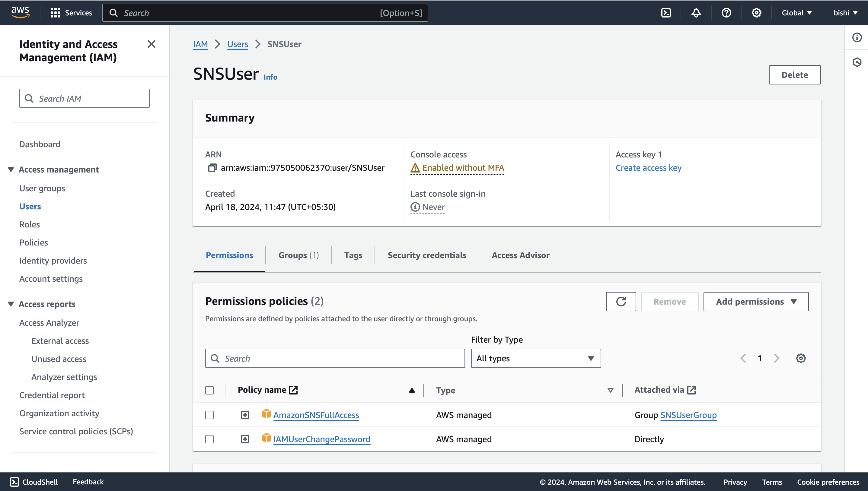This screenshot has width=868, height=491.
Task: Open the table preferences gear icon
Action: (801, 358)
